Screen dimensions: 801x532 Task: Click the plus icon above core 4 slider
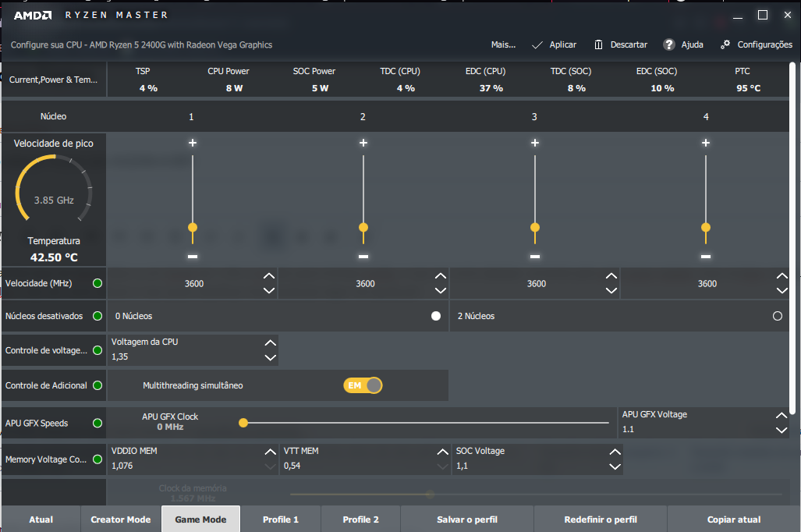tap(706, 143)
